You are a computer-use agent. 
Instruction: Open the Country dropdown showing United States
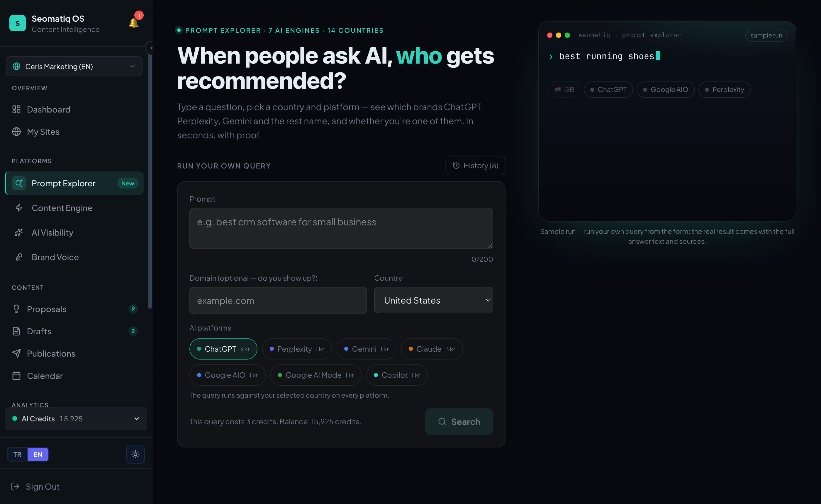pos(433,300)
